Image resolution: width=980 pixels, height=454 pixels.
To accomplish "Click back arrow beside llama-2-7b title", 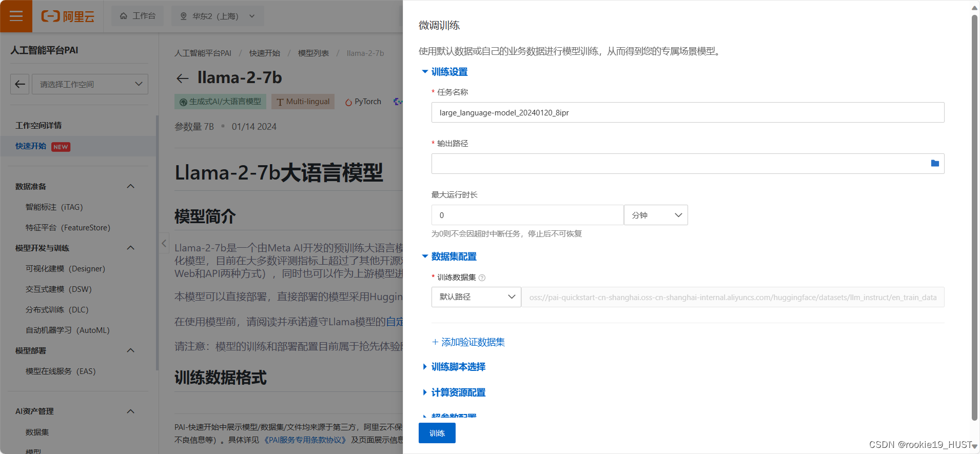I will coord(182,78).
